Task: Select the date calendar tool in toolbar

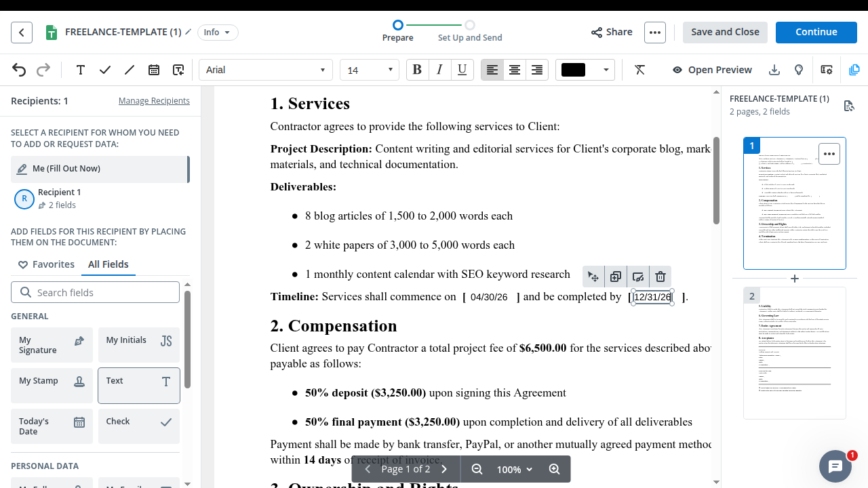Action: pyautogui.click(x=154, y=70)
